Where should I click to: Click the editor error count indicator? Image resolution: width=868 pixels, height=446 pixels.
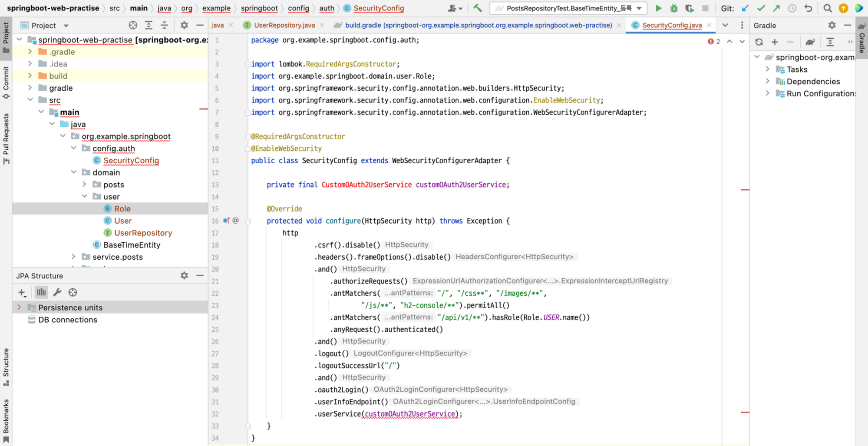pos(713,42)
